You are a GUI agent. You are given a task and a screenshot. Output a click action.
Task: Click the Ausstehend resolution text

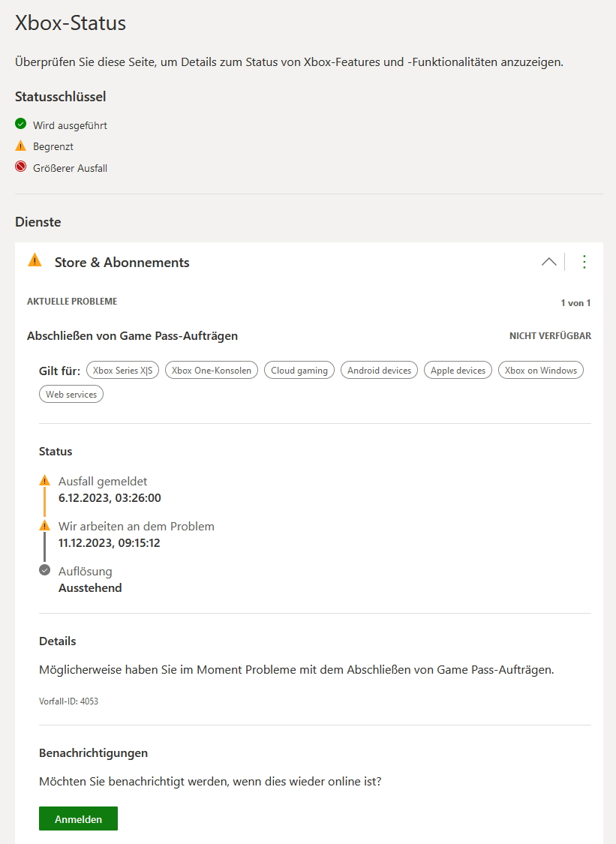tap(90, 587)
